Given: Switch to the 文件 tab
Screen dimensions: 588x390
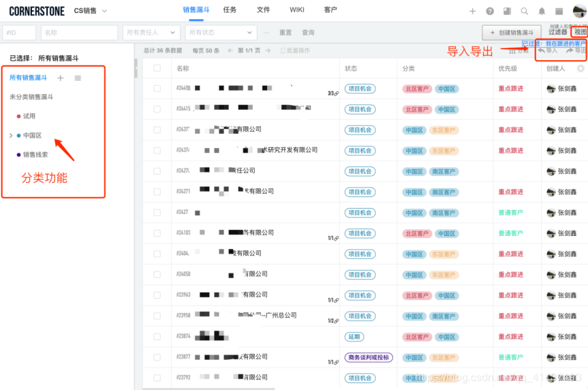Looking at the screenshot, I should (263, 10).
